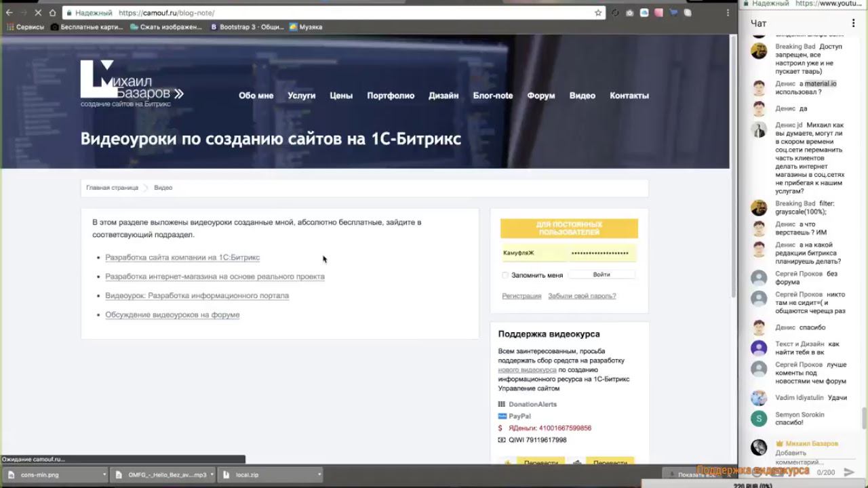Screen dimensions: 868x488
Task: Open the Обо мне menu item
Action: (256, 96)
